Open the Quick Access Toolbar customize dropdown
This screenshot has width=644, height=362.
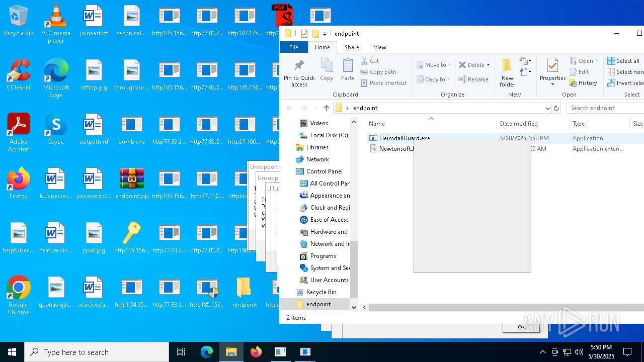(325, 34)
